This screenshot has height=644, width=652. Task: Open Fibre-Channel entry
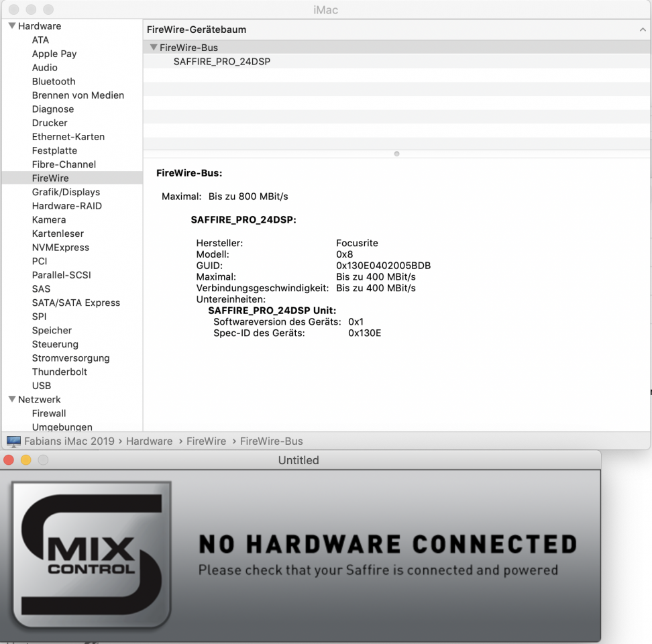[64, 164]
